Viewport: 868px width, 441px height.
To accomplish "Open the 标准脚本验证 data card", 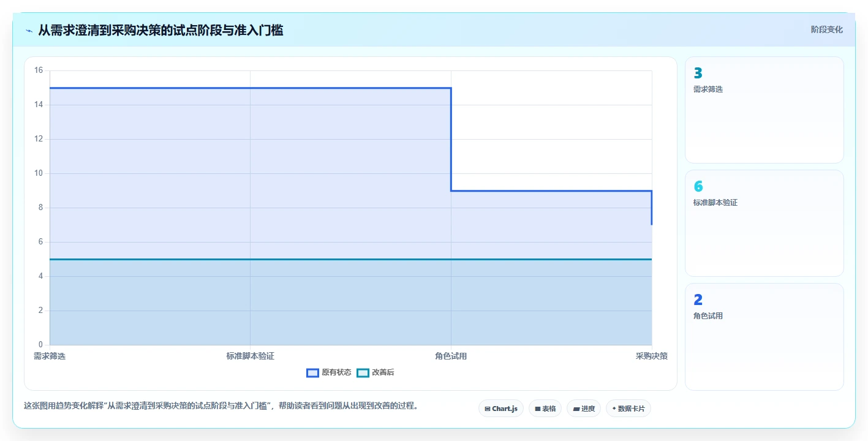I will (x=764, y=224).
